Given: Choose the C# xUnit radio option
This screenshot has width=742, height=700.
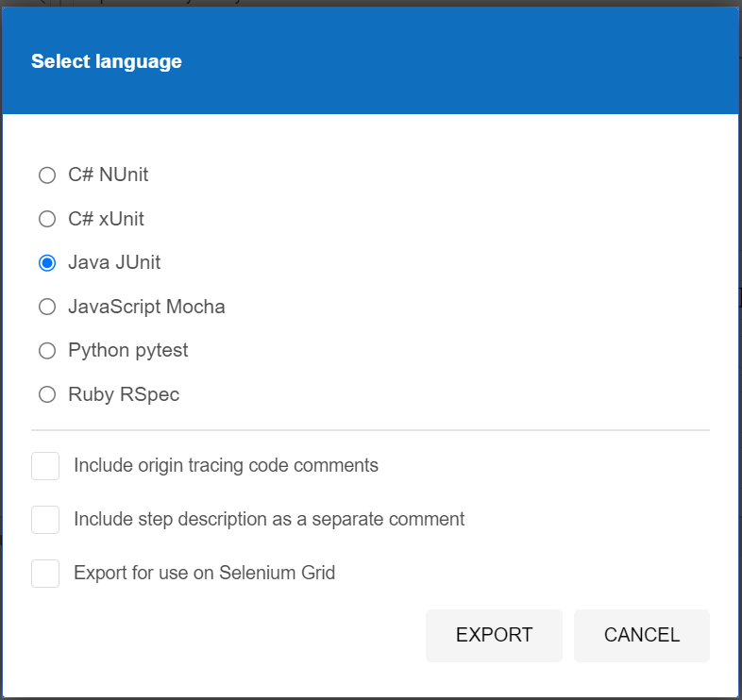Looking at the screenshot, I should 47,219.
